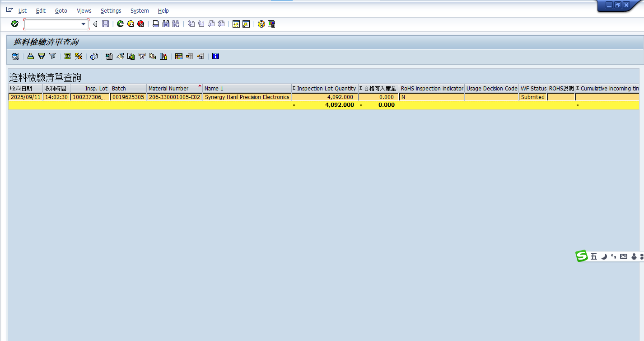Expand the command field dropdown arrow

point(83,24)
